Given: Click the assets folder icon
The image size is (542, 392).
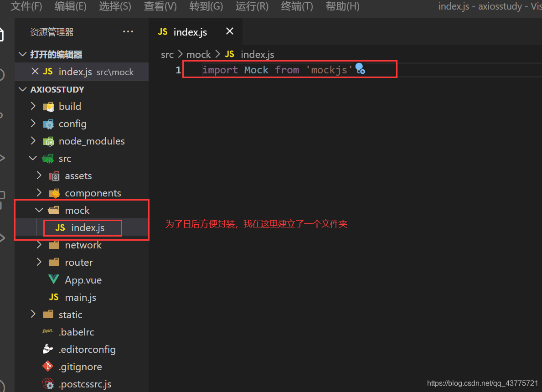Looking at the screenshot, I should tap(54, 176).
